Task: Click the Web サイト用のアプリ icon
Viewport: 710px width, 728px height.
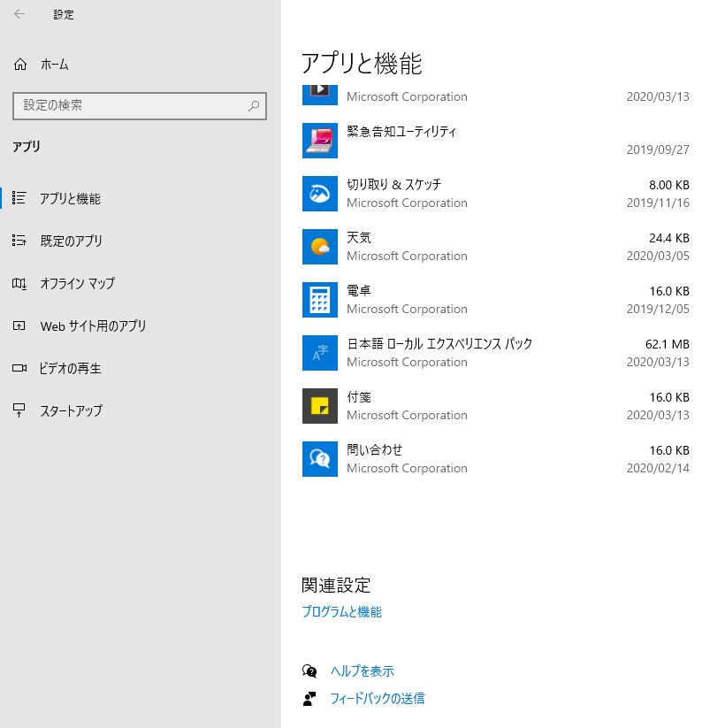Action: click(19, 326)
